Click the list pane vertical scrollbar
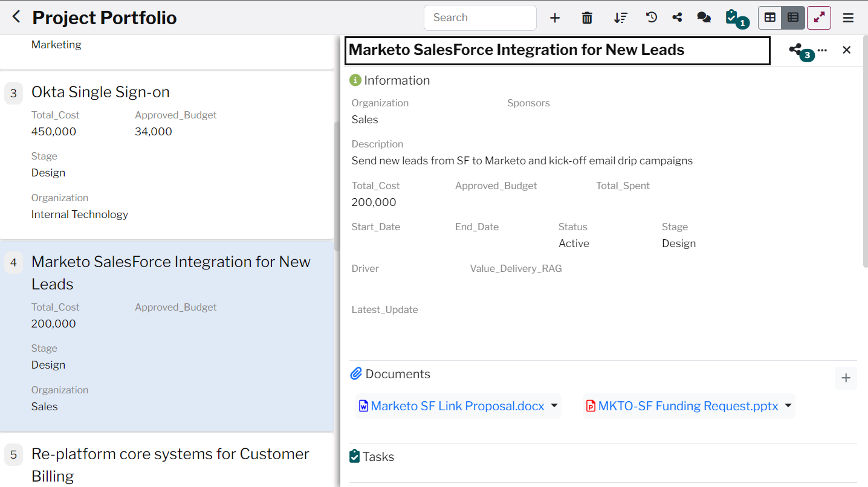The height and width of the screenshot is (487, 868). click(x=337, y=185)
